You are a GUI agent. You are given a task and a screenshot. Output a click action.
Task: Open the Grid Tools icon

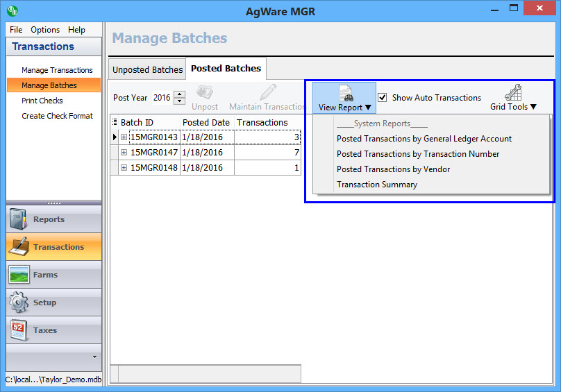click(x=513, y=93)
